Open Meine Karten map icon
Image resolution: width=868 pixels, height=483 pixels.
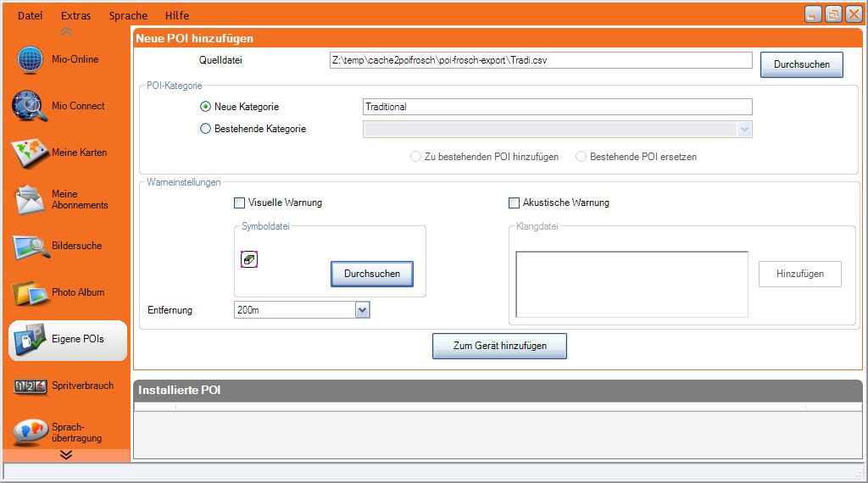[x=29, y=153]
